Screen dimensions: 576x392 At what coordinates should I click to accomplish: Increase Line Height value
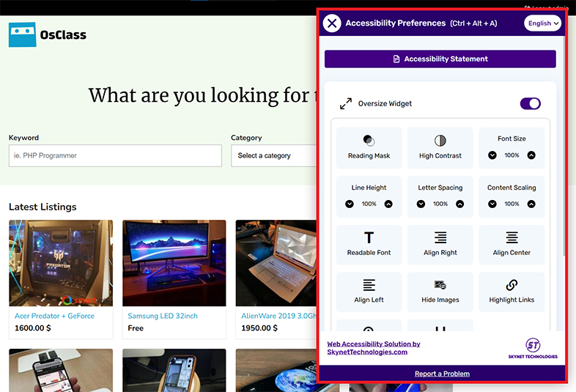pos(388,204)
